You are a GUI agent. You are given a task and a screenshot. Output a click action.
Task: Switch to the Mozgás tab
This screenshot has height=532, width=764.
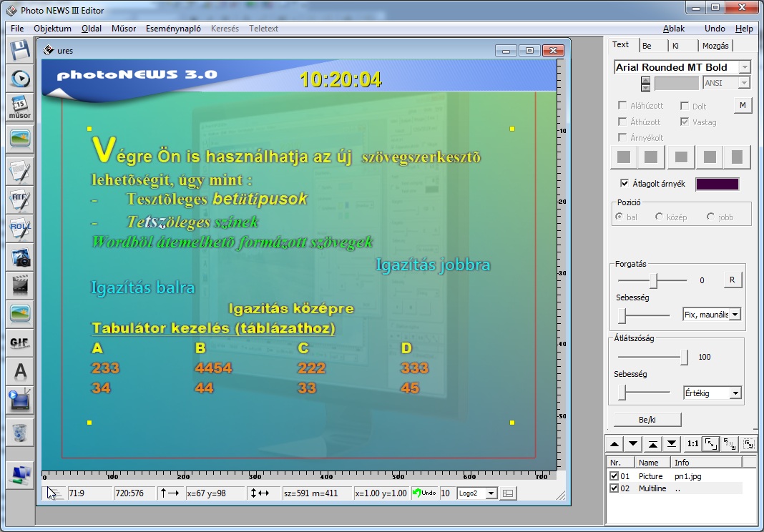715,46
